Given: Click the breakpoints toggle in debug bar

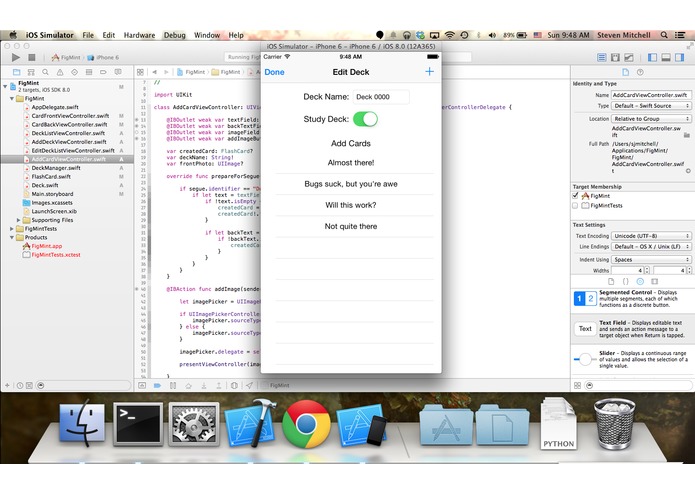Looking at the screenshot, I should tap(157, 386).
